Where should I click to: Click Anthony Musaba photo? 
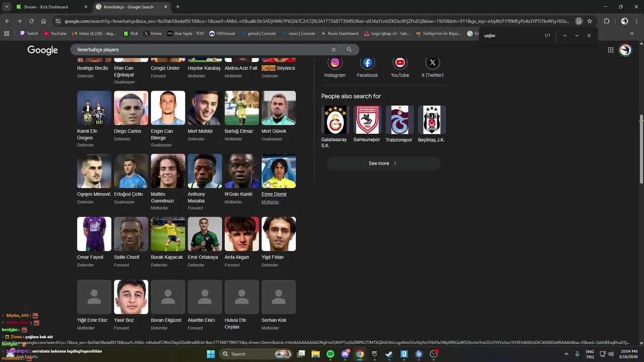click(205, 171)
